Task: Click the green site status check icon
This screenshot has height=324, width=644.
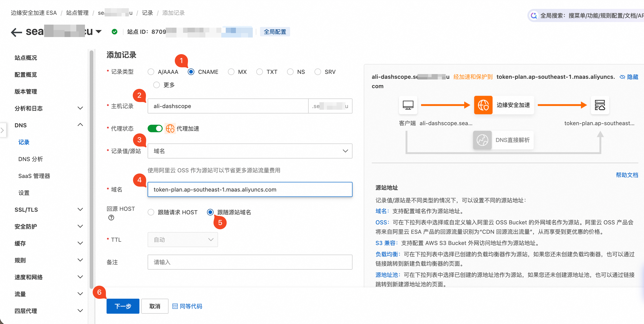Action: pyautogui.click(x=115, y=32)
